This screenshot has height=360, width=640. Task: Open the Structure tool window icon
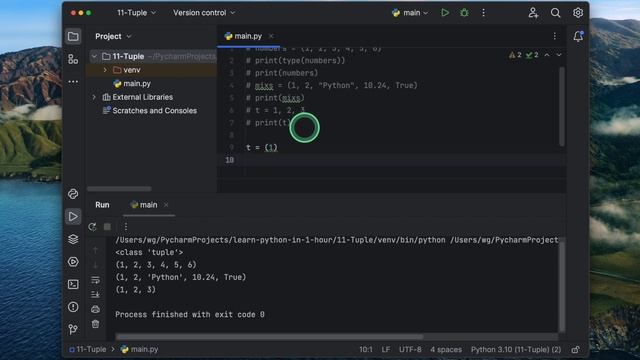[x=73, y=59]
